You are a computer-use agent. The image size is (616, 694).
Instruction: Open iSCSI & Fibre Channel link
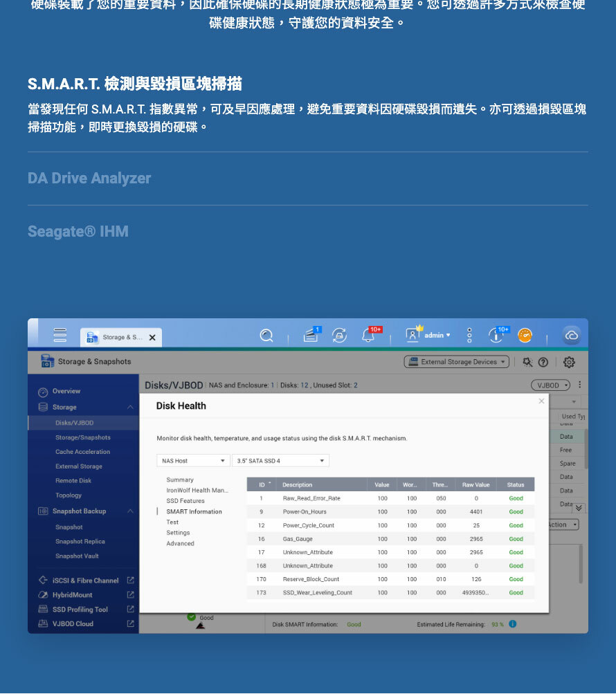tap(85, 581)
